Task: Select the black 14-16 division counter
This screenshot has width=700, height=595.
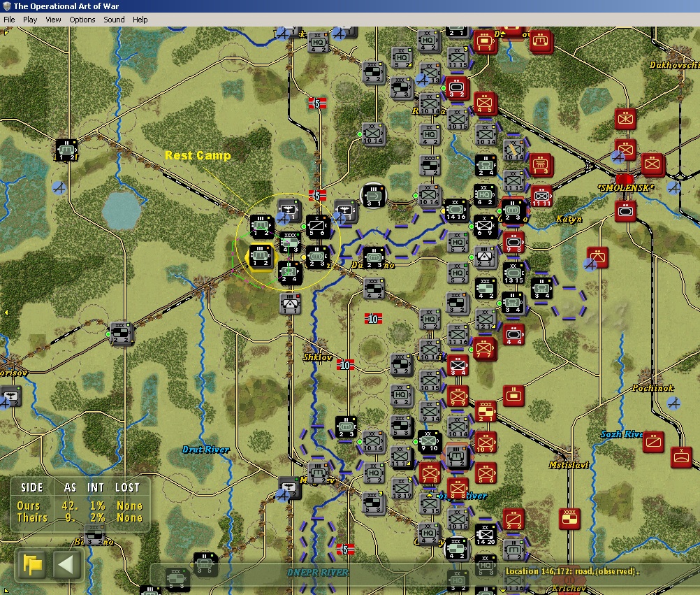Action: [x=455, y=210]
